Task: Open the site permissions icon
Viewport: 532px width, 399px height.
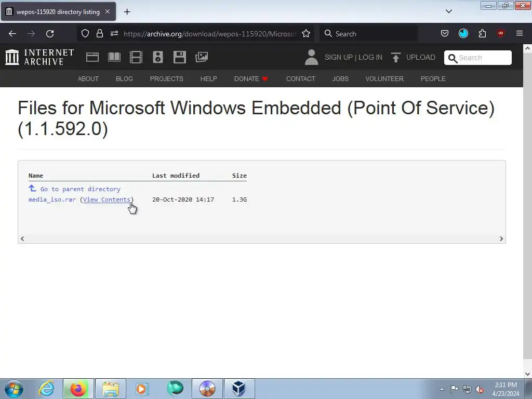Action: tap(114, 34)
